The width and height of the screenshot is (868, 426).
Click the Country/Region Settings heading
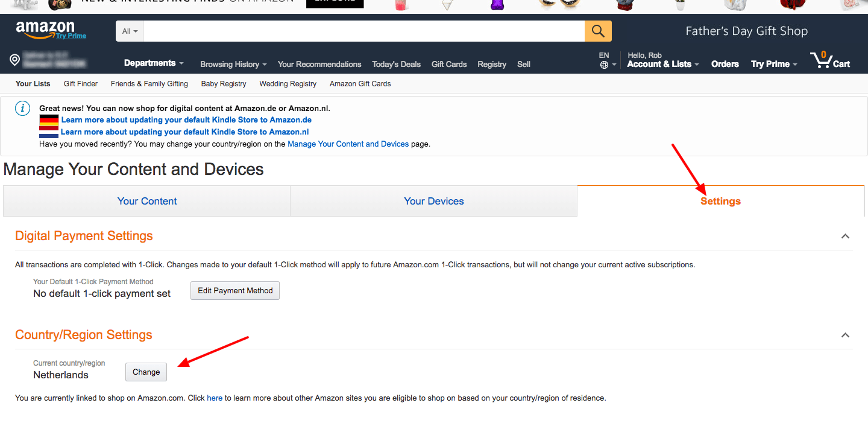pyautogui.click(x=84, y=335)
